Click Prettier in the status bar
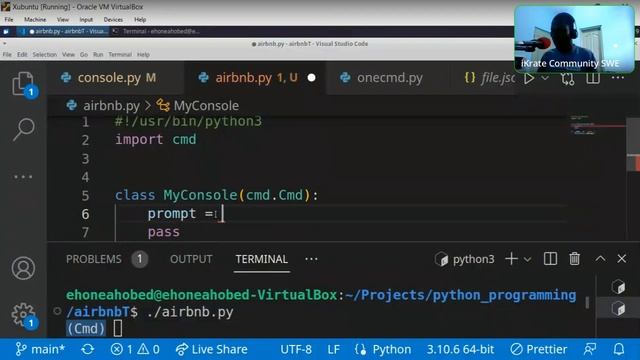 coord(539,349)
